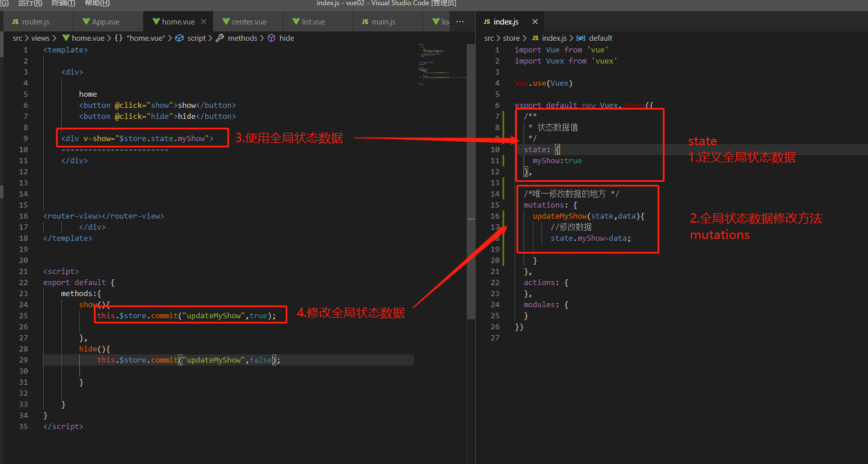Open the hide breadcrumb dropdown

(x=287, y=38)
